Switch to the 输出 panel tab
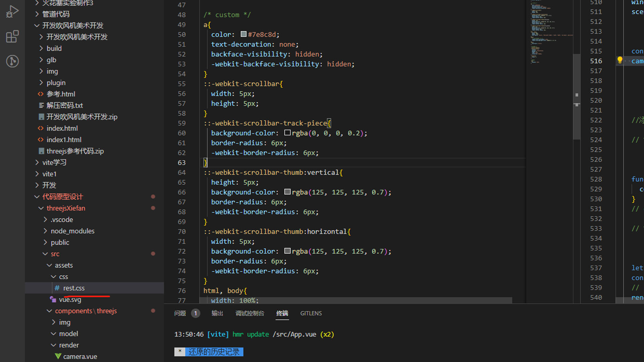The height and width of the screenshot is (362, 644). click(x=217, y=313)
